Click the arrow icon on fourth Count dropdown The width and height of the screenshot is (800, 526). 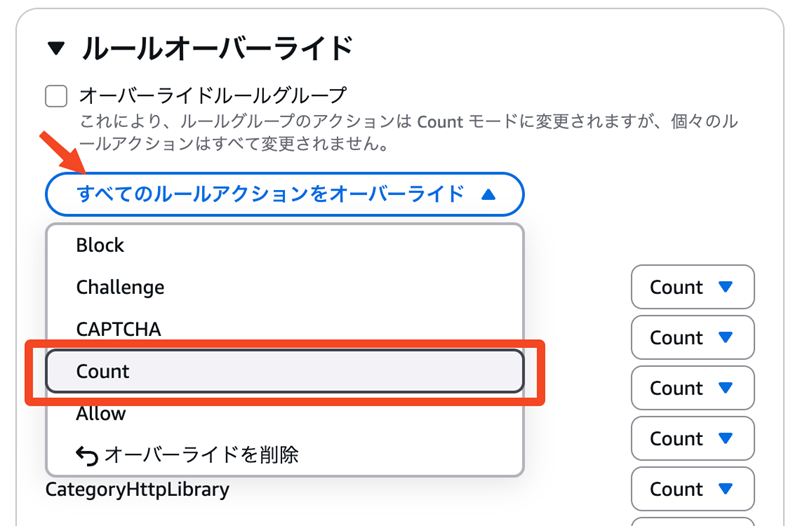click(726, 439)
